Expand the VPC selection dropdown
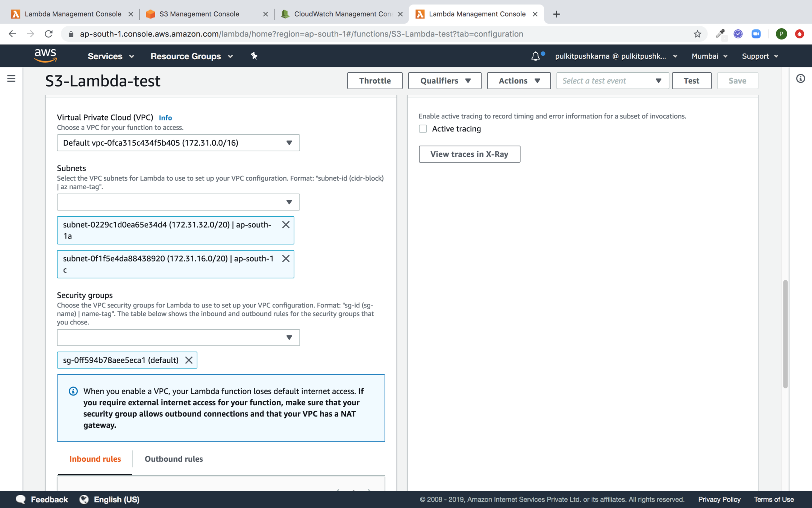This screenshot has width=812, height=508. 178,143
